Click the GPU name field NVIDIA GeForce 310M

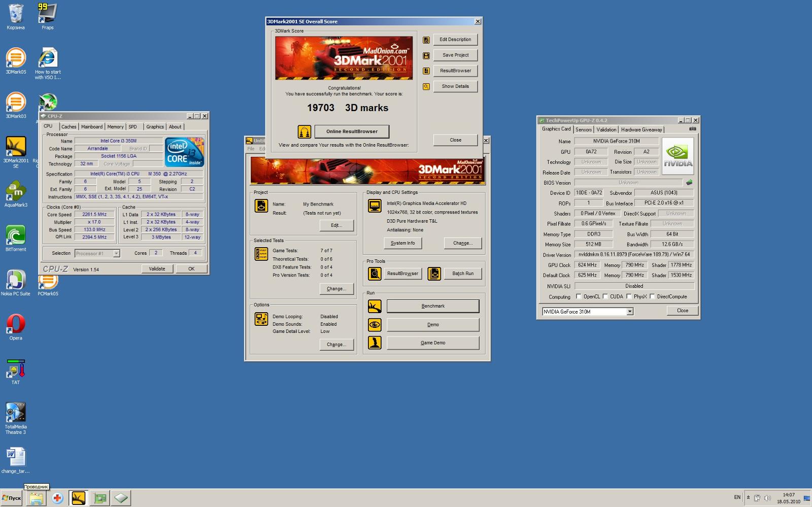617,141
